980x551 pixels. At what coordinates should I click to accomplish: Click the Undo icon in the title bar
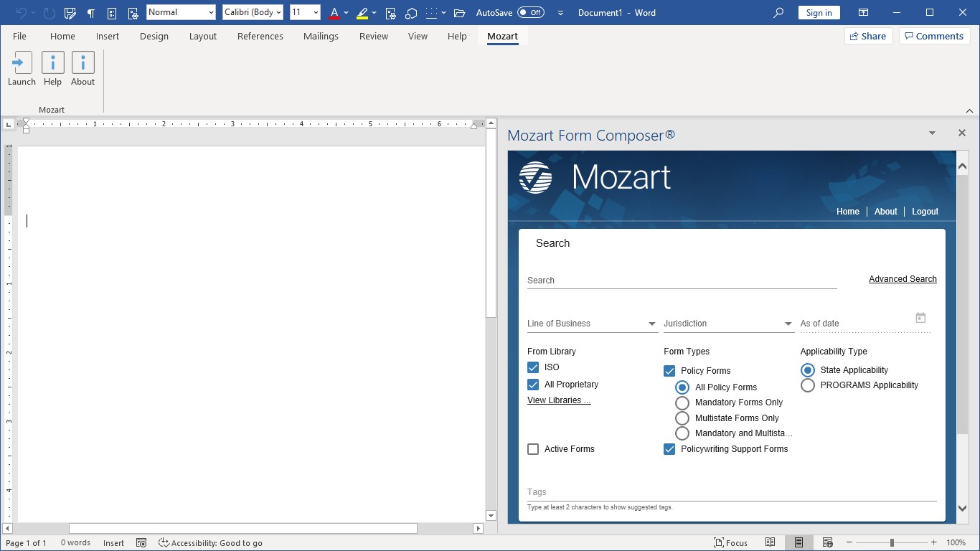[x=21, y=13]
